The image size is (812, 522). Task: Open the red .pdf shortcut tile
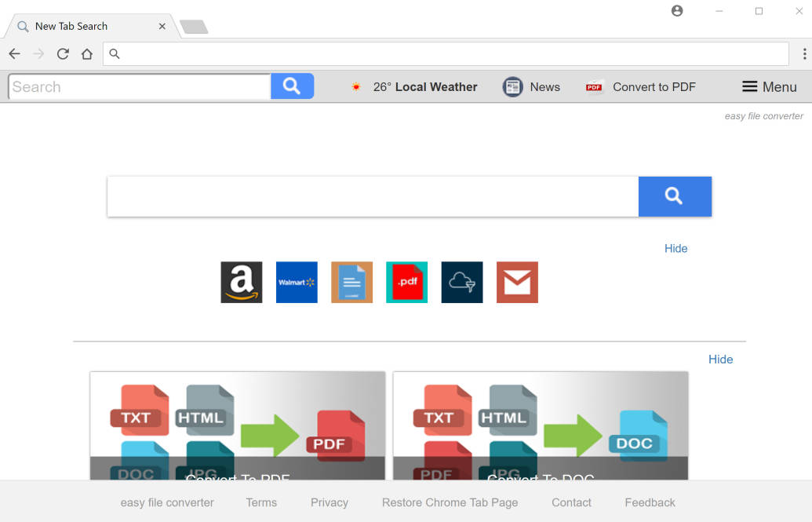407,282
